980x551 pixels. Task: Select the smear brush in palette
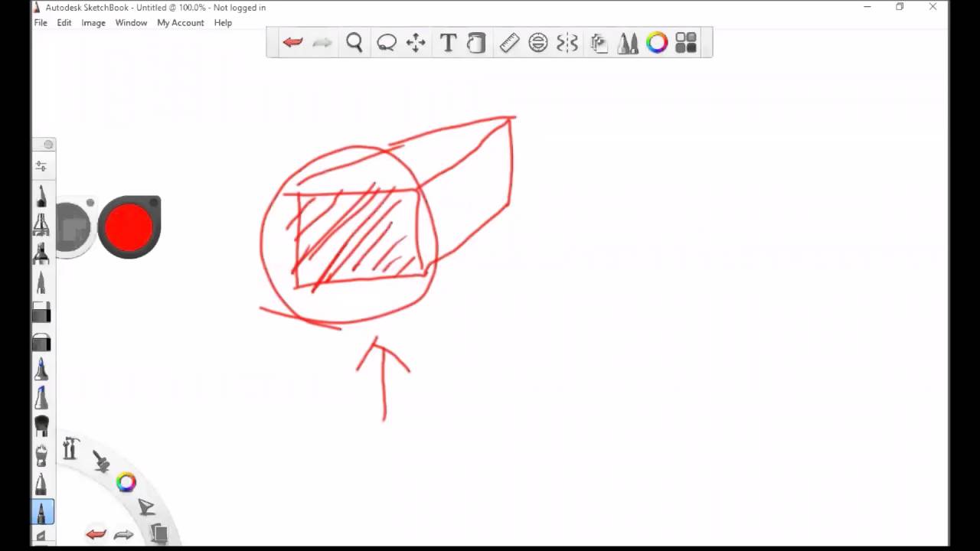(x=41, y=455)
